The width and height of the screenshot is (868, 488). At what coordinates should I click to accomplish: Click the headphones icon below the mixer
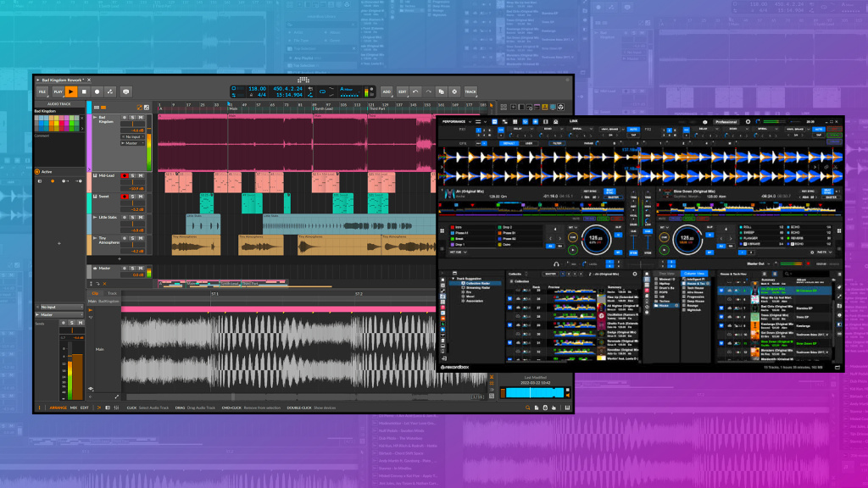[x=556, y=264]
